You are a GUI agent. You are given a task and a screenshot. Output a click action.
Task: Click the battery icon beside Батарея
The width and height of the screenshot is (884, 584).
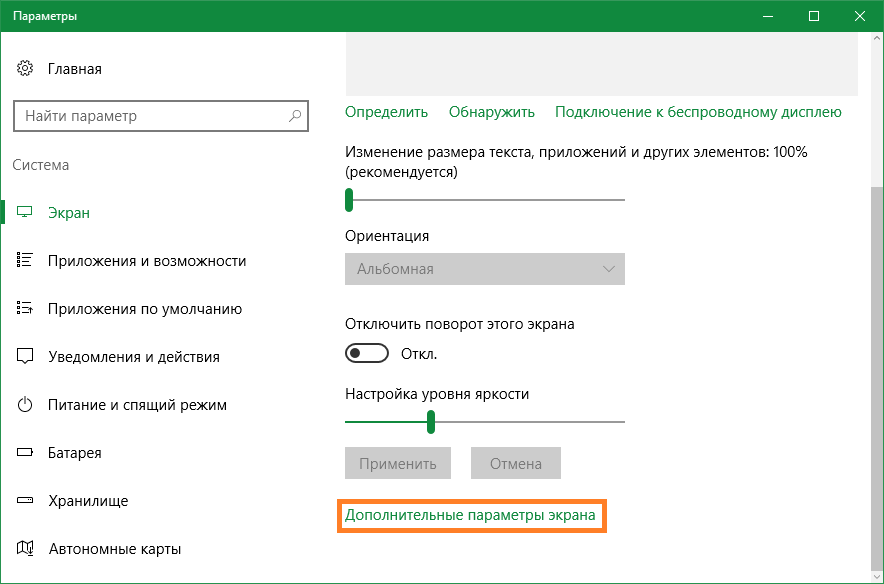click(x=26, y=453)
